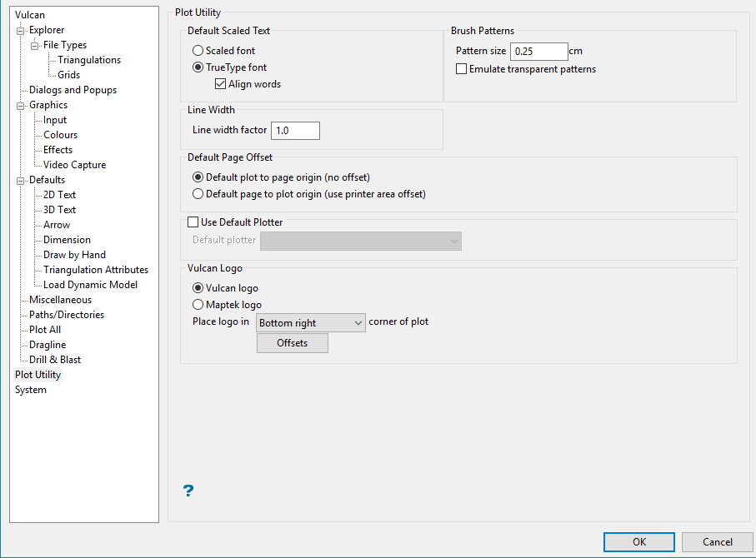Open the Dragline preferences page
The image size is (756, 558).
(x=48, y=344)
